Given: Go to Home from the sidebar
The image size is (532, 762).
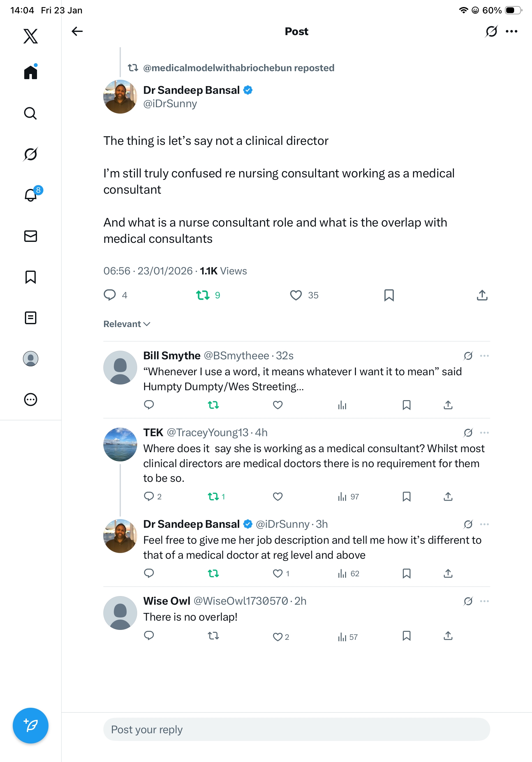Looking at the screenshot, I should pos(31,72).
